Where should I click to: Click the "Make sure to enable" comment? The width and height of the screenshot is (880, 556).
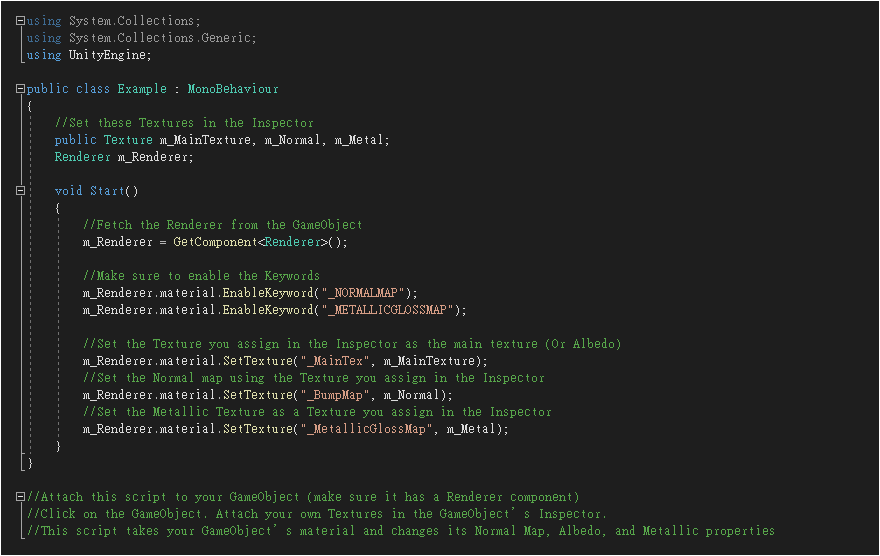click(x=201, y=276)
